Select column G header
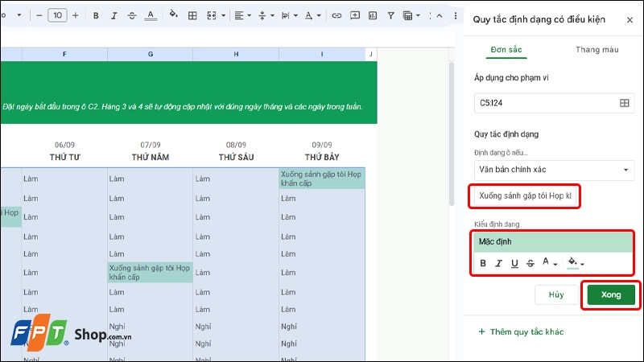Screen dimensions: 644x362 point(151,54)
